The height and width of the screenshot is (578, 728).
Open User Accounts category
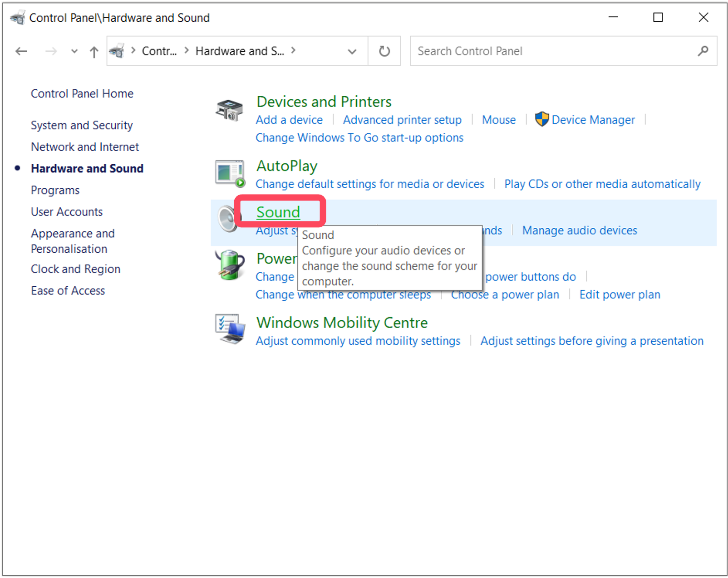(x=67, y=212)
